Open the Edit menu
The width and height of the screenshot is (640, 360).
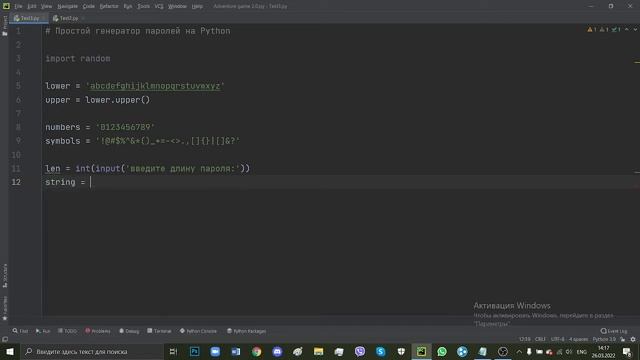[32, 6]
